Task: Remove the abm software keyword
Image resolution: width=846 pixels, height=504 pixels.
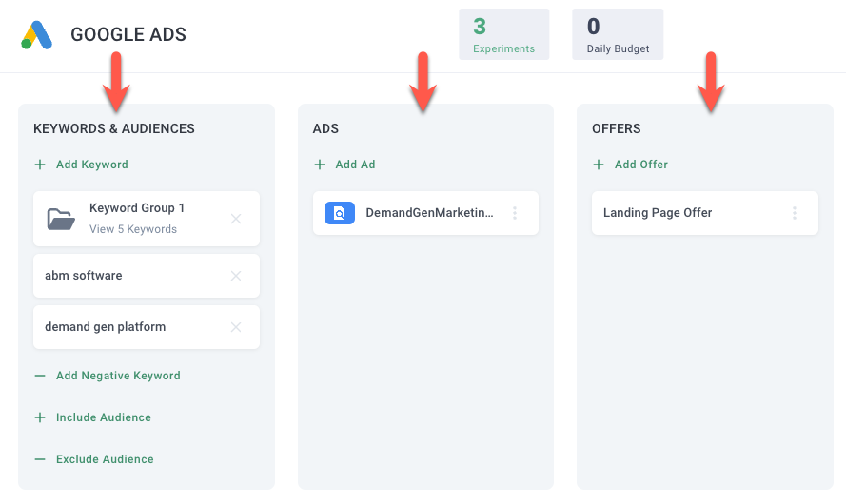Action: [x=236, y=276]
